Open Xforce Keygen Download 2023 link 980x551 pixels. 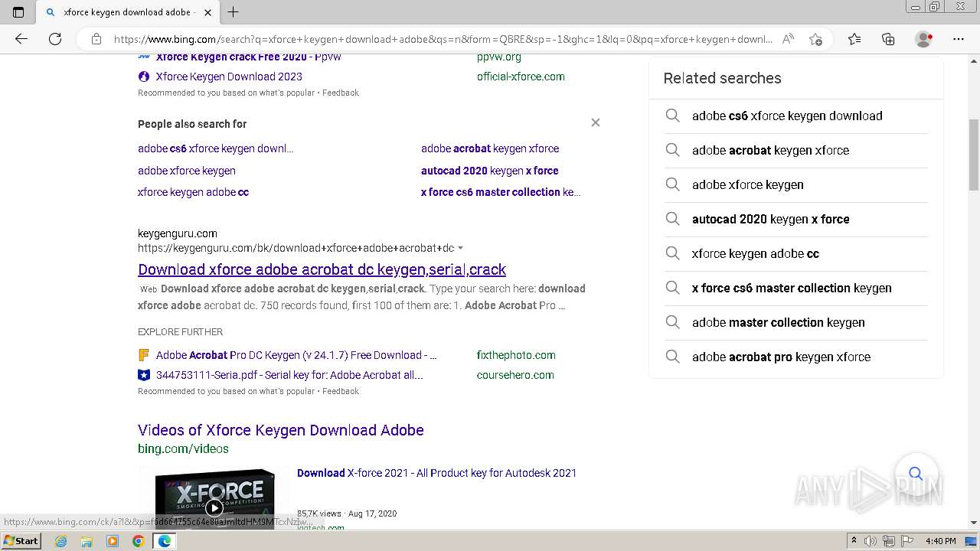pyautogui.click(x=229, y=77)
